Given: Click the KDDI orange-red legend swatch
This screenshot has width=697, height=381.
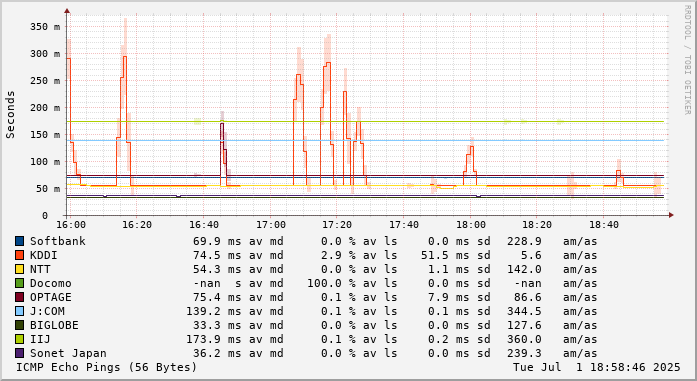Looking at the screenshot, I should pos(20,255).
